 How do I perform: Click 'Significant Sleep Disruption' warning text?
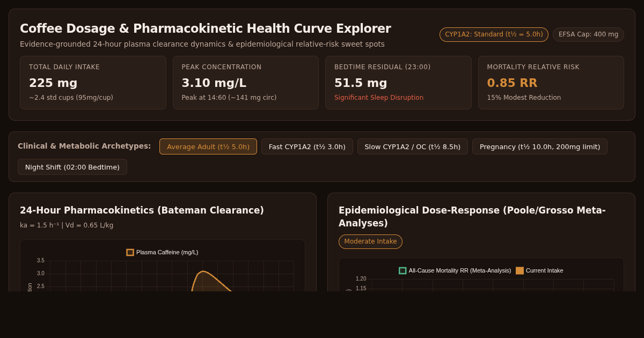[x=379, y=98]
